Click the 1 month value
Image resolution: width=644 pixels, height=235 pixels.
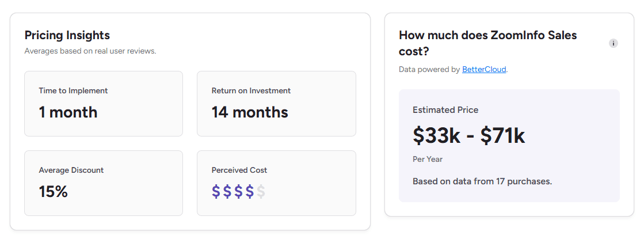pos(68,112)
